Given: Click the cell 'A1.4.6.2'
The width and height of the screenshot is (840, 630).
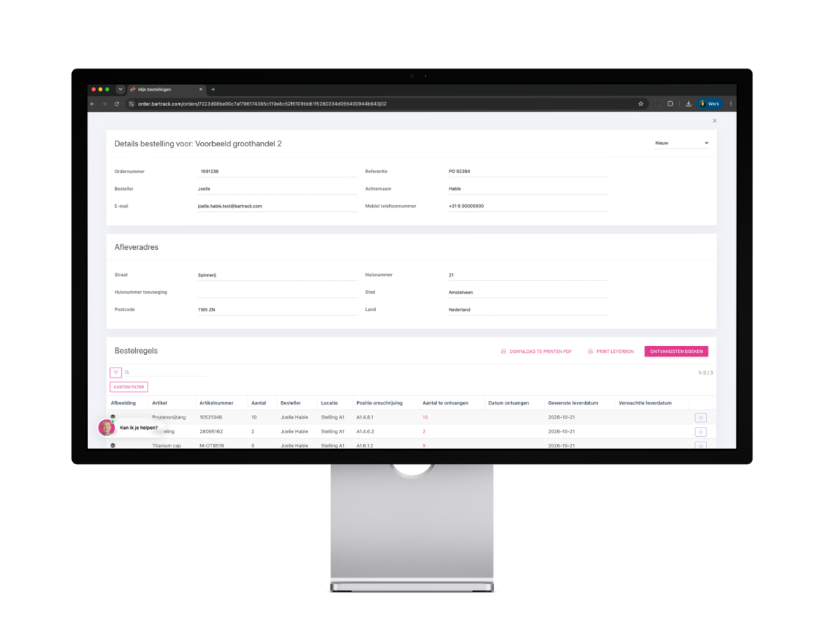Looking at the screenshot, I should click(x=365, y=432).
